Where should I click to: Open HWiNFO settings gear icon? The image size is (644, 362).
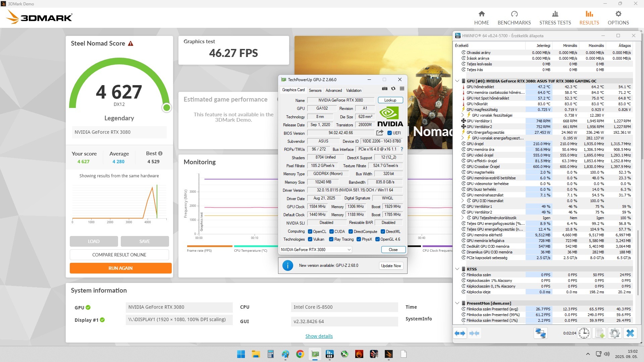click(x=614, y=333)
